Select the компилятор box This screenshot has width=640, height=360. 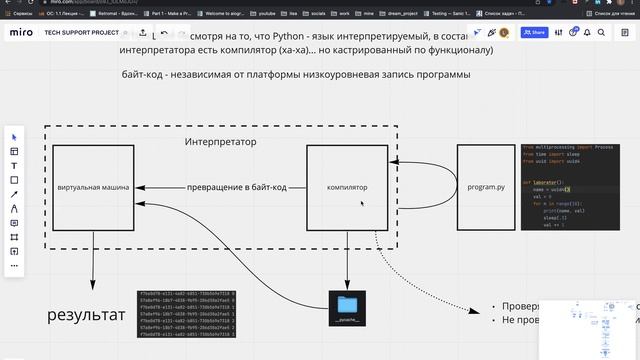(x=347, y=188)
